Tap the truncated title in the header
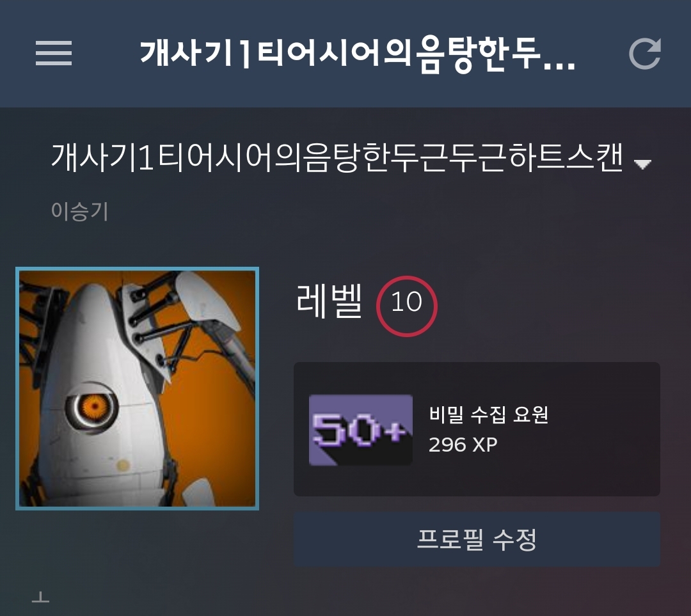 click(x=358, y=53)
